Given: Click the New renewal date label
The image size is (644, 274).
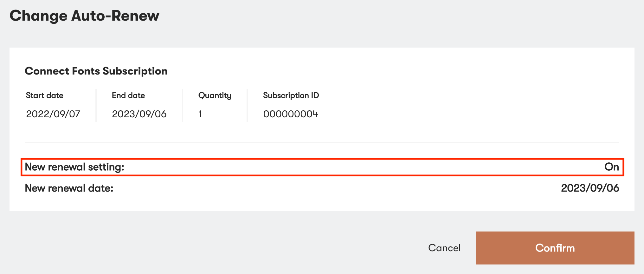Looking at the screenshot, I should [x=68, y=188].
